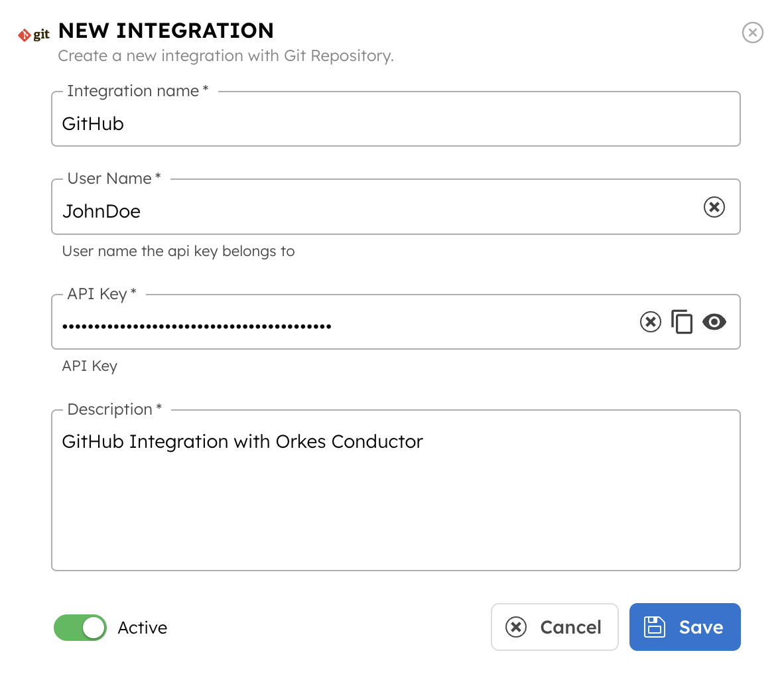
Task: Cancel creating the integration
Action: click(555, 626)
